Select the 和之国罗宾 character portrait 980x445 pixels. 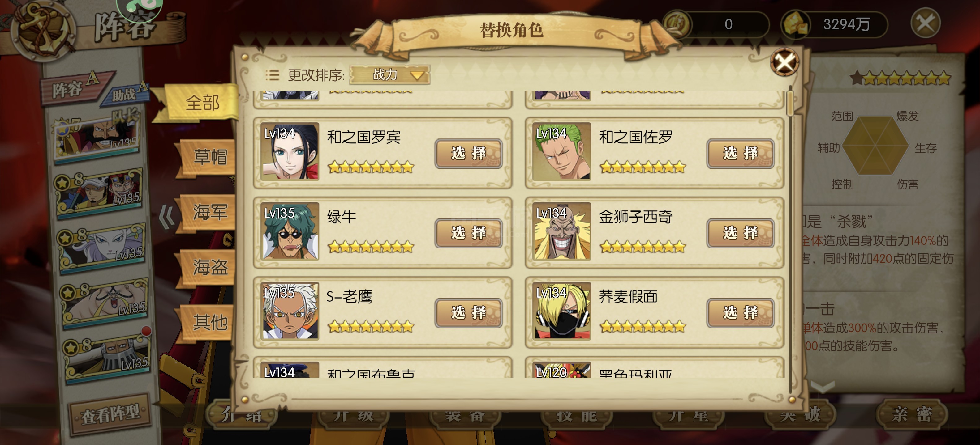pos(290,151)
